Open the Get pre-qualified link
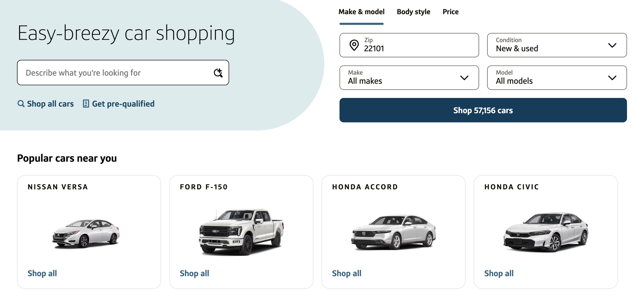 [123, 104]
